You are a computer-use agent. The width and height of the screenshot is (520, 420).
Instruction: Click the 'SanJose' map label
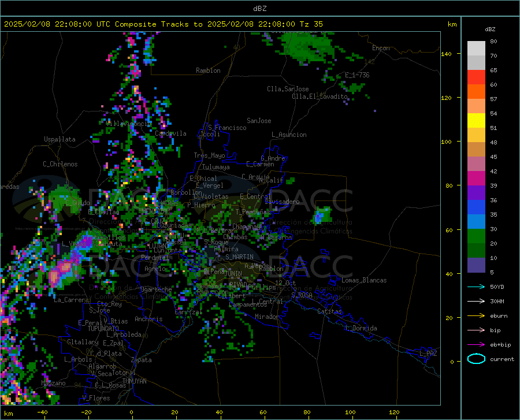point(259,121)
